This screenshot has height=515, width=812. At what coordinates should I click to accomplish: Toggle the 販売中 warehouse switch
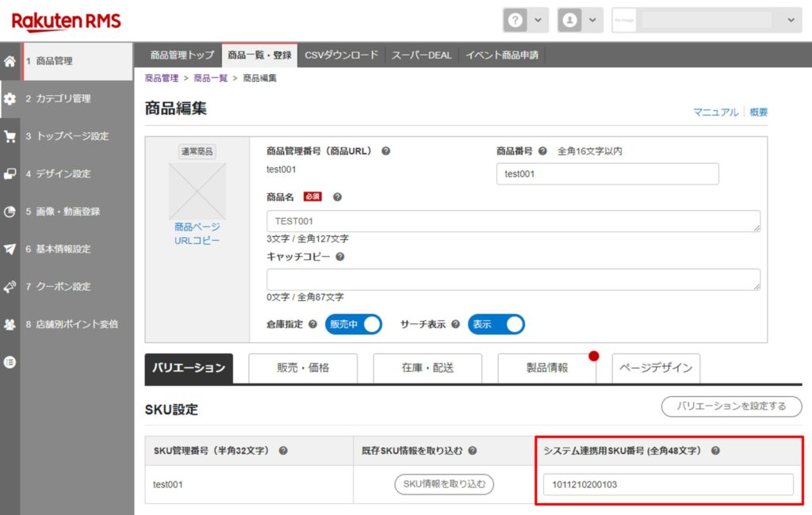pos(353,324)
